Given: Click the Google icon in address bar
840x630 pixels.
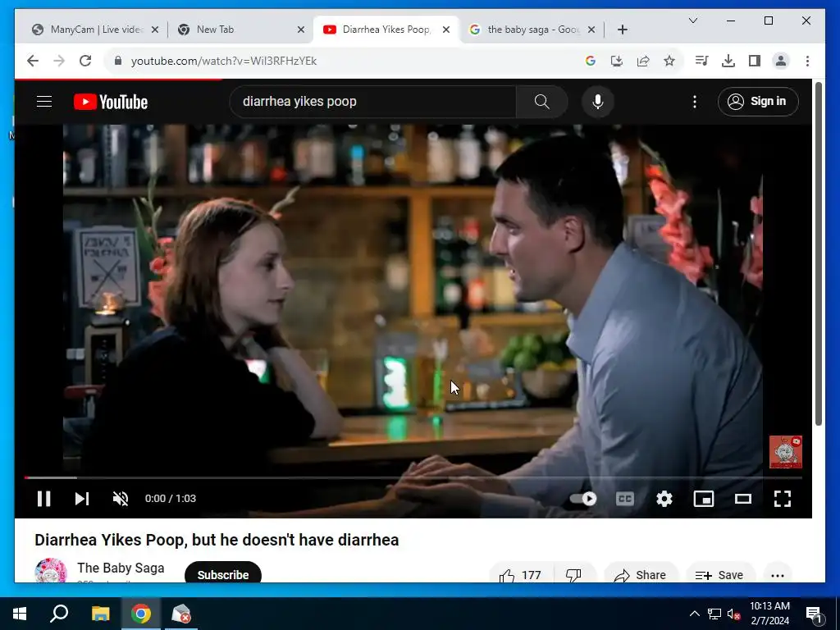Looking at the screenshot, I should [591, 61].
